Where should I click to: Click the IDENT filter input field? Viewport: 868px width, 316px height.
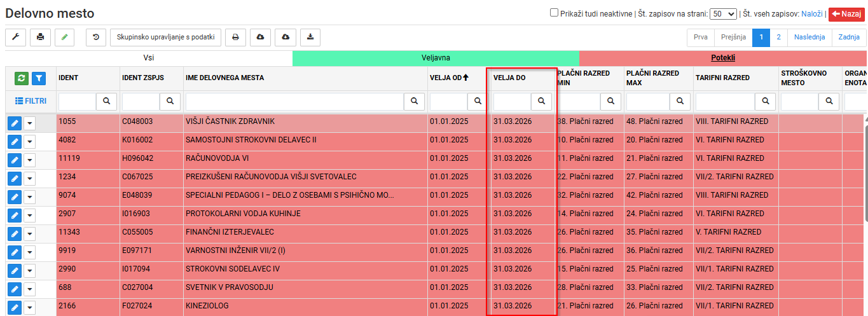(x=78, y=100)
